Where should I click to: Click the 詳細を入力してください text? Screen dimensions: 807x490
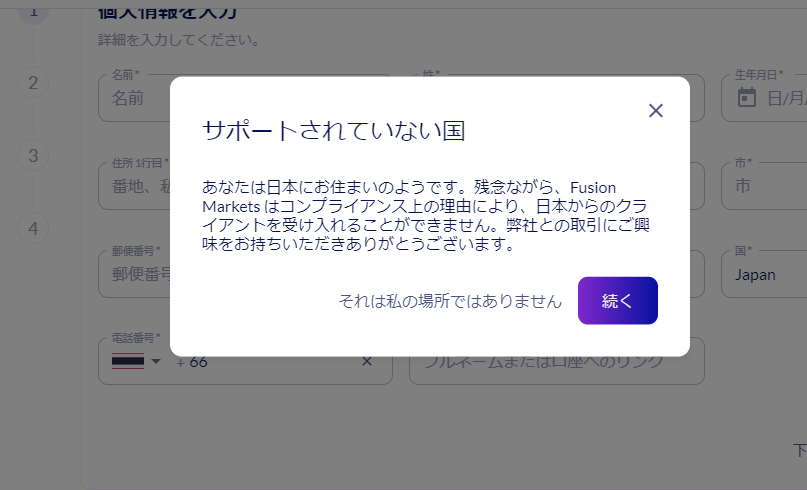pos(179,40)
